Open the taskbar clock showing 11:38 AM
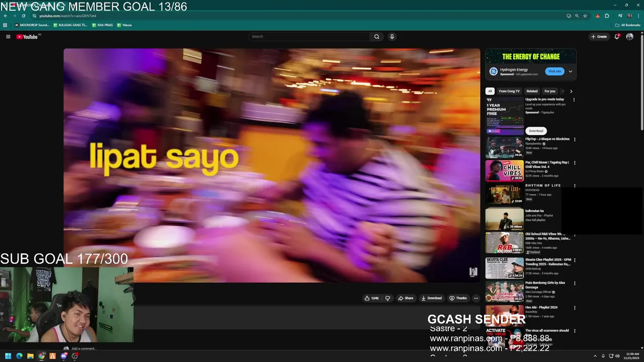Screen dimensions: 644x362 pyautogui.click(x=632, y=356)
